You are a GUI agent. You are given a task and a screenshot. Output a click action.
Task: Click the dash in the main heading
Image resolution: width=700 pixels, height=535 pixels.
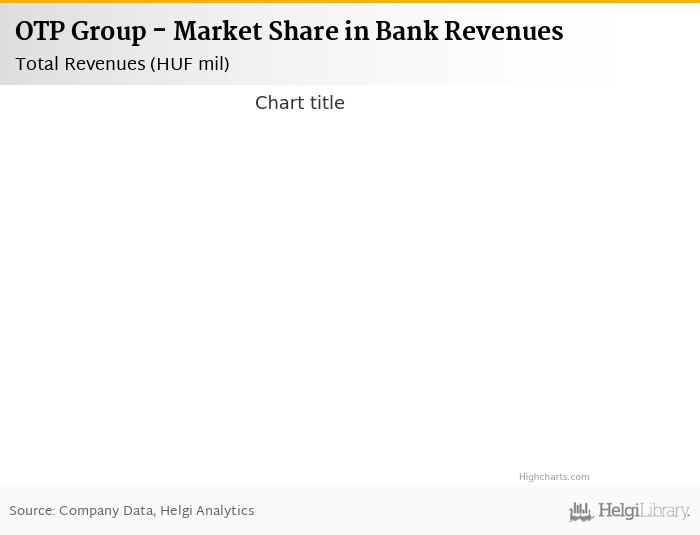(160, 32)
